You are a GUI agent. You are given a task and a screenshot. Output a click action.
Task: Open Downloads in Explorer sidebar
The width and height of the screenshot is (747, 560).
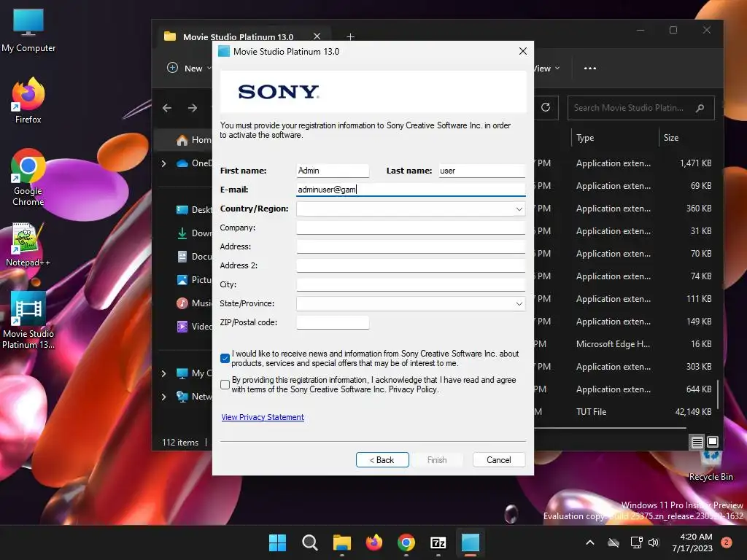pos(194,233)
